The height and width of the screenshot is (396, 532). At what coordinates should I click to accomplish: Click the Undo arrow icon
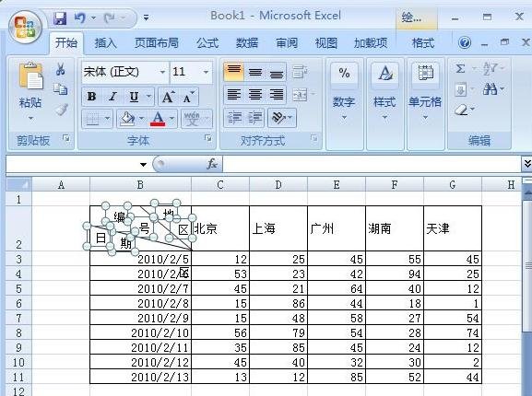click(79, 17)
